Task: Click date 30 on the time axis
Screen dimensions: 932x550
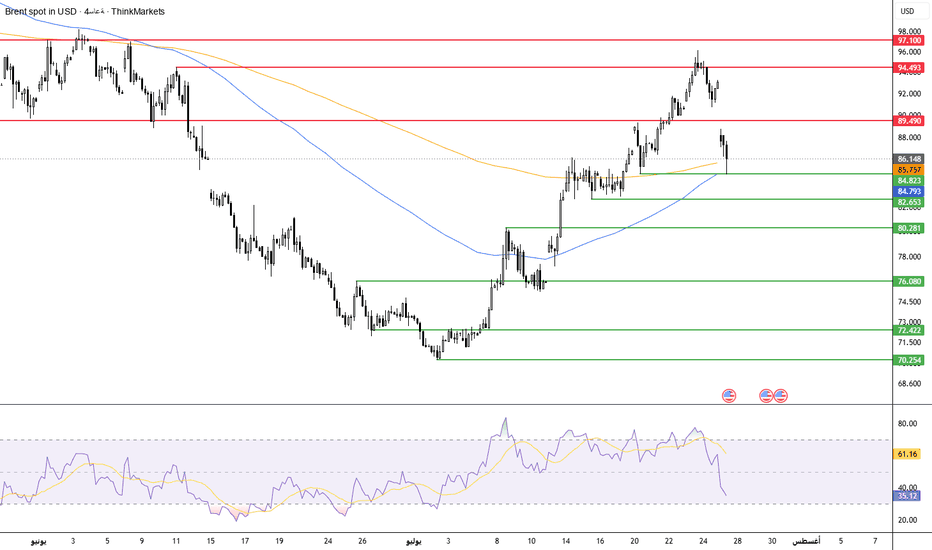Action: pyautogui.click(x=772, y=541)
